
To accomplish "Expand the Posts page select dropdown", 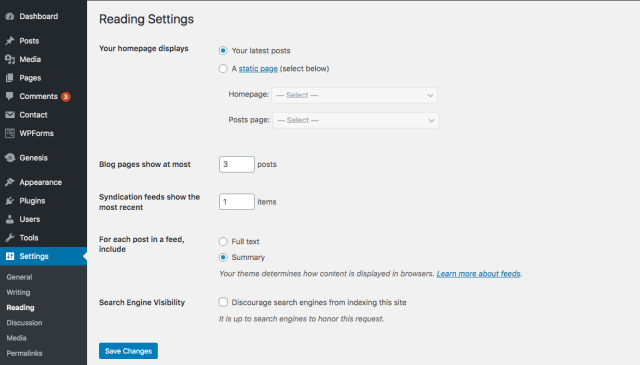I will [x=356, y=120].
